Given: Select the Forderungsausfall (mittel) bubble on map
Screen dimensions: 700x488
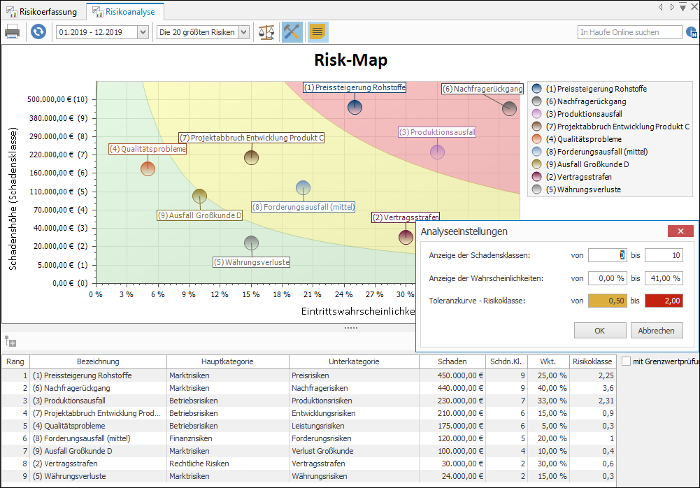Looking at the screenshot, I should click(303, 188).
